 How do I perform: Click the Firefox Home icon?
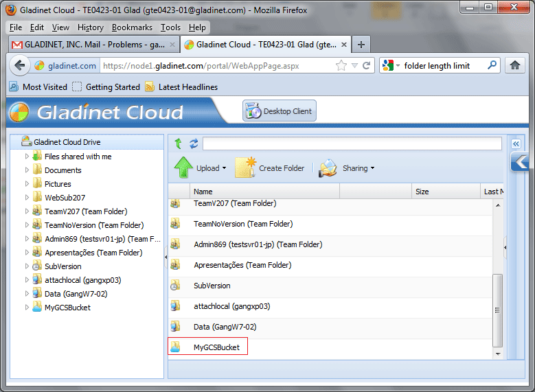coord(515,65)
